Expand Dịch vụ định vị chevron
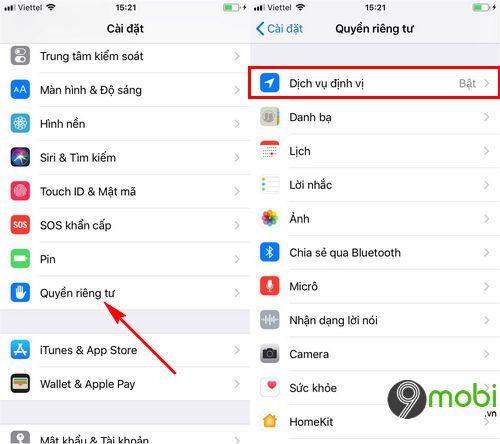 click(x=487, y=83)
